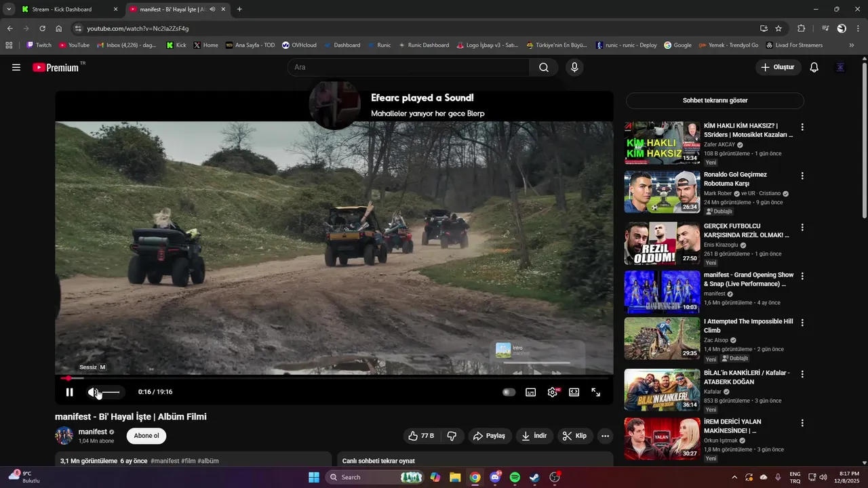
Task: Open the manifest channel name link
Action: 93,432
